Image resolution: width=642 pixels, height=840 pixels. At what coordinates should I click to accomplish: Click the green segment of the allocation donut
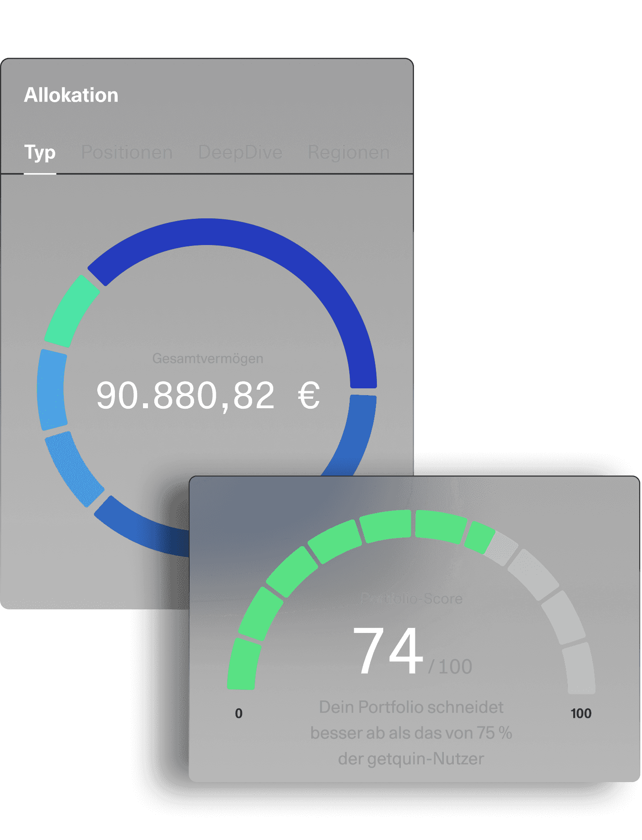pos(71,312)
